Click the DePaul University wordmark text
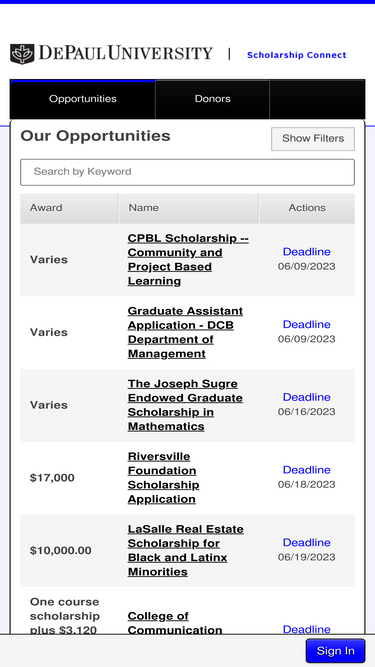The image size is (375, 667). tap(125, 54)
